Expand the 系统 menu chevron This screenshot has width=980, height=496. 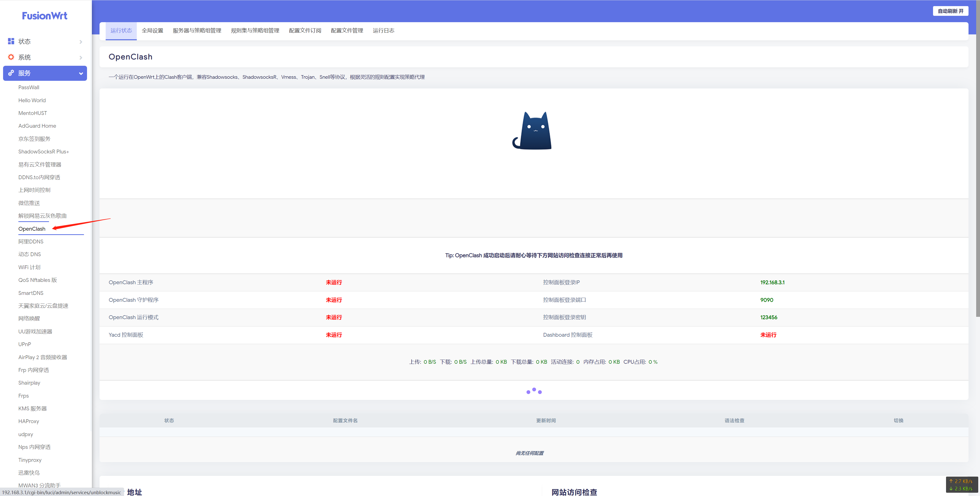pyautogui.click(x=81, y=58)
